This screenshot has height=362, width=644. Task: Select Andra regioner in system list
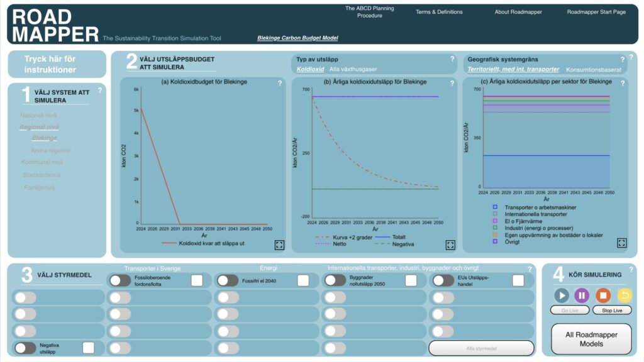pos(51,151)
